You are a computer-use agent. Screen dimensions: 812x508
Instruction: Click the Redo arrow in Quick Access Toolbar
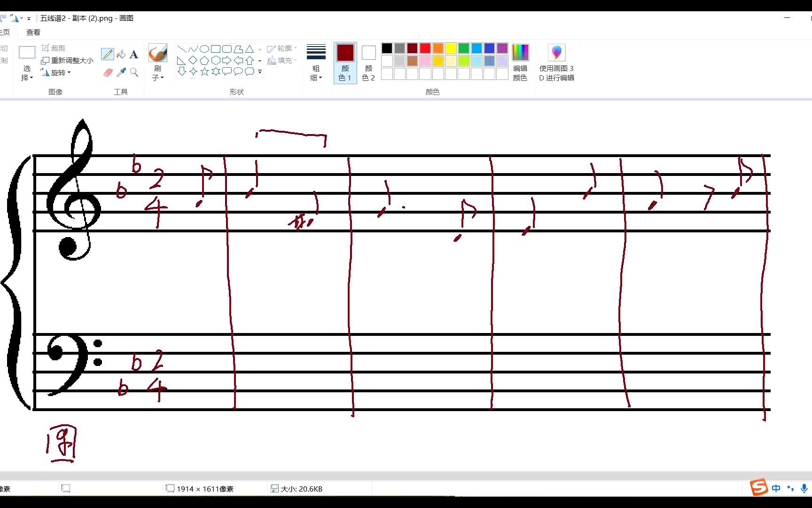tap(14, 18)
